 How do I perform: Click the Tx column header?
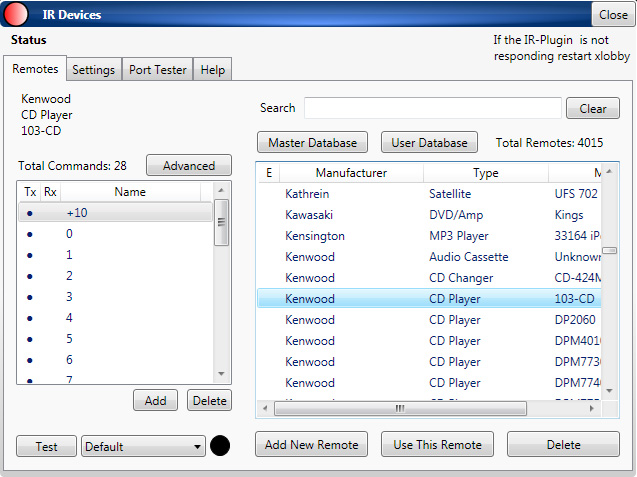click(x=30, y=192)
